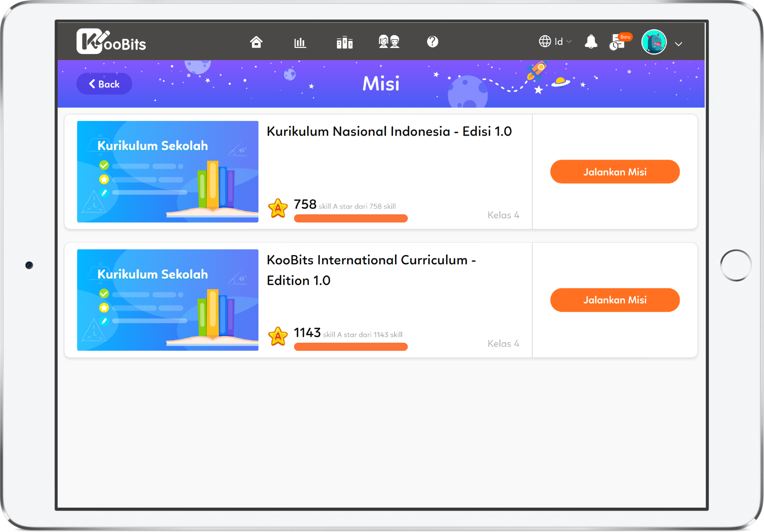Click the A star icon beside 1143
764x532 pixels.
[278, 336]
